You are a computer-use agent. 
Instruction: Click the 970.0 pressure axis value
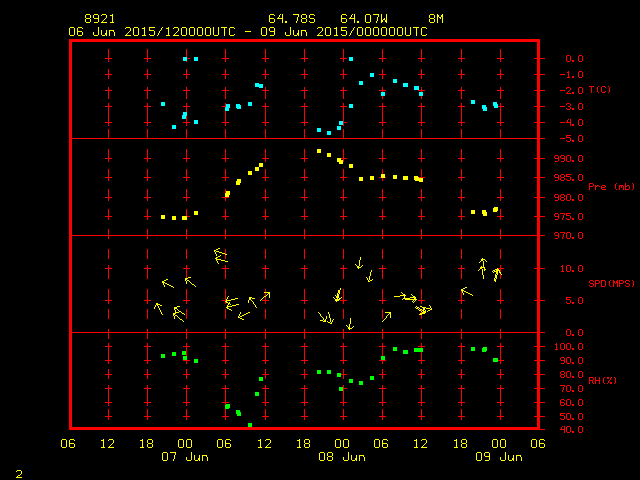pyautogui.click(x=569, y=236)
